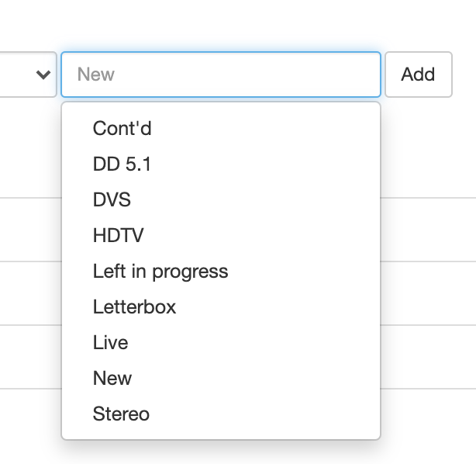476x464 pixels.
Task: Choose the DD 5.1 option
Action: [x=116, y=164]
